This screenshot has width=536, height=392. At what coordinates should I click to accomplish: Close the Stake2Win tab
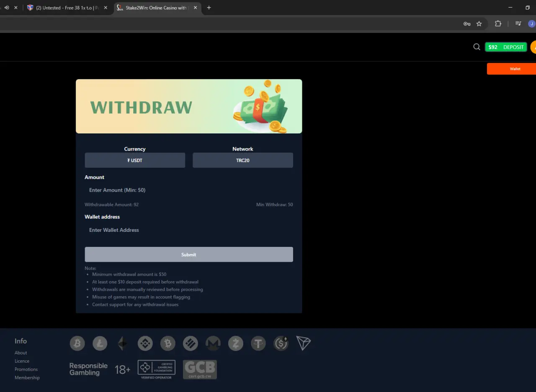pyautogui.click(x=195, y=8)
